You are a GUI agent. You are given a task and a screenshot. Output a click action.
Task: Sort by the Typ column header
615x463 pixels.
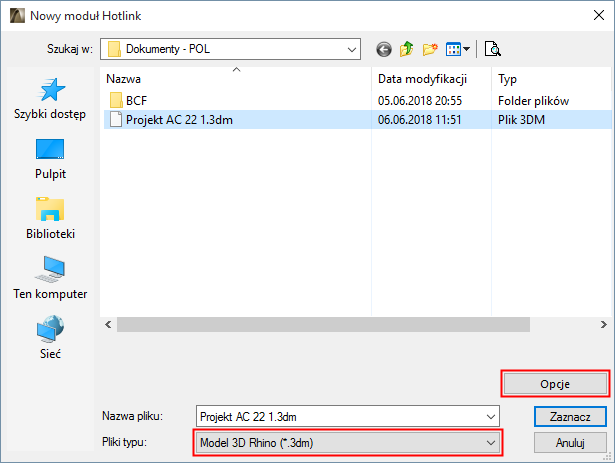pos(551,79)
